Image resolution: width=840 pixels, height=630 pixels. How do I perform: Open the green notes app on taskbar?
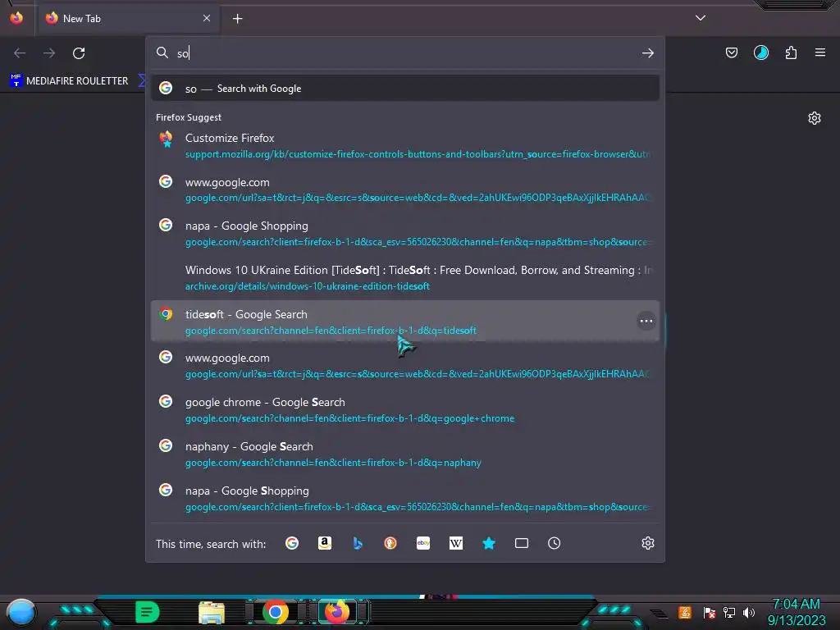[x=148, y=612]
